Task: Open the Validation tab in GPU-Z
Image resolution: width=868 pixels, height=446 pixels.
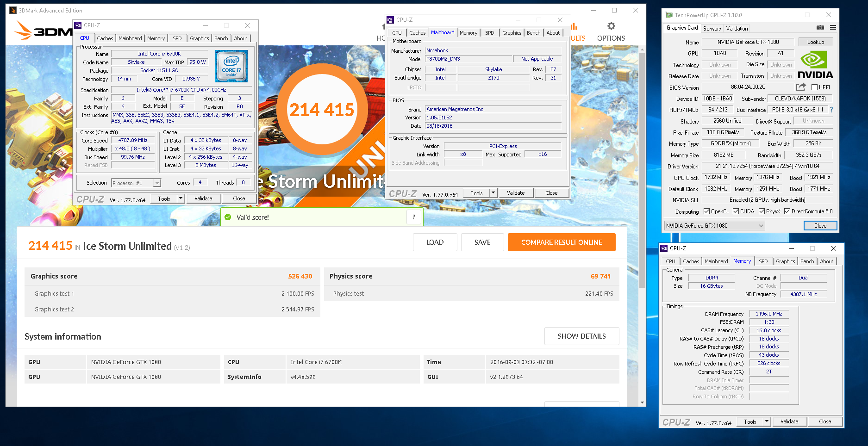Action: [737, 28]
